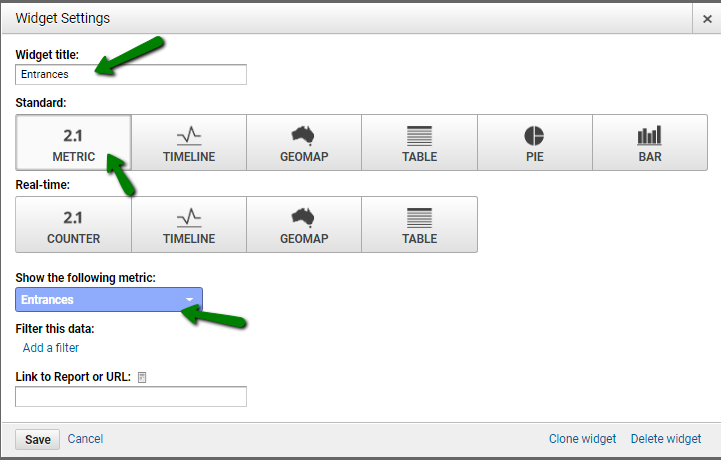The height and width of the screenshot is (460, 721).
Task: Close the Widget Settings dialog
Action: 707,19
